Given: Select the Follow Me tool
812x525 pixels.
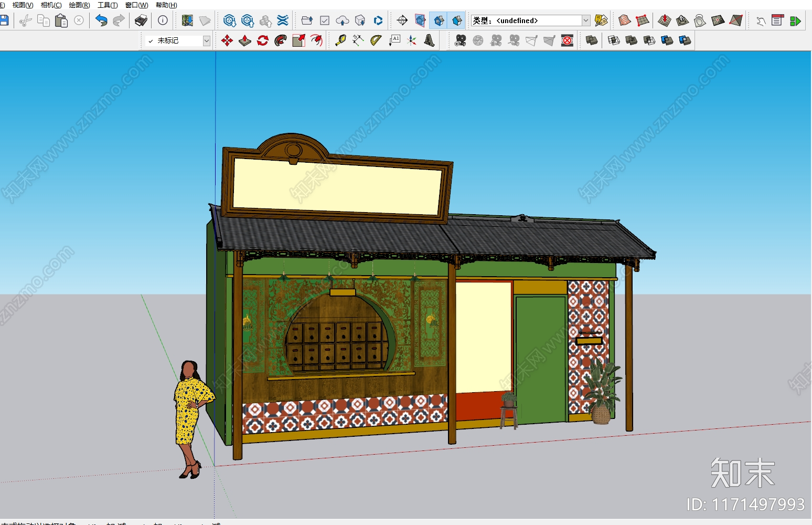Looking at the screenshot, I should [x=281, y=40].
